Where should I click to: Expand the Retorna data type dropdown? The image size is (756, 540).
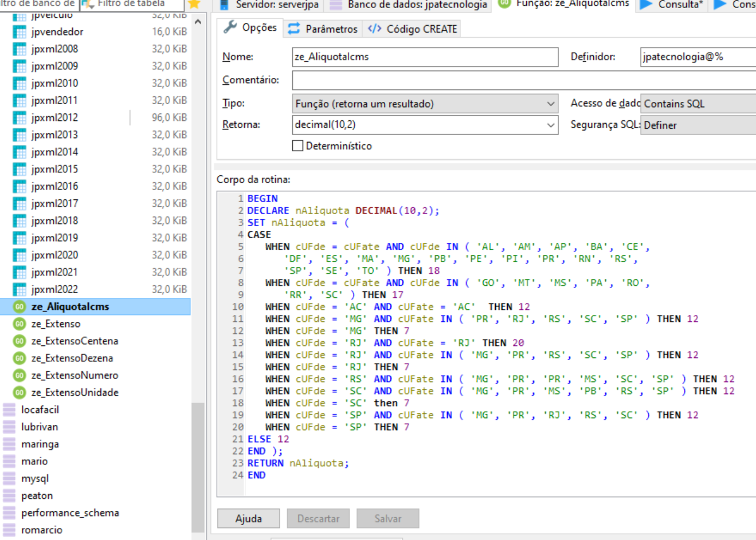tap(550, 125)
